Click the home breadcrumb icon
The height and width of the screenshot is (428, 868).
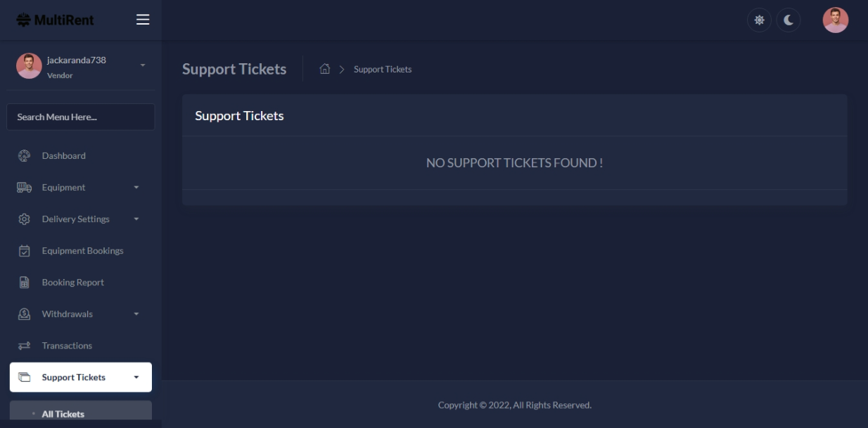point(324,69)
